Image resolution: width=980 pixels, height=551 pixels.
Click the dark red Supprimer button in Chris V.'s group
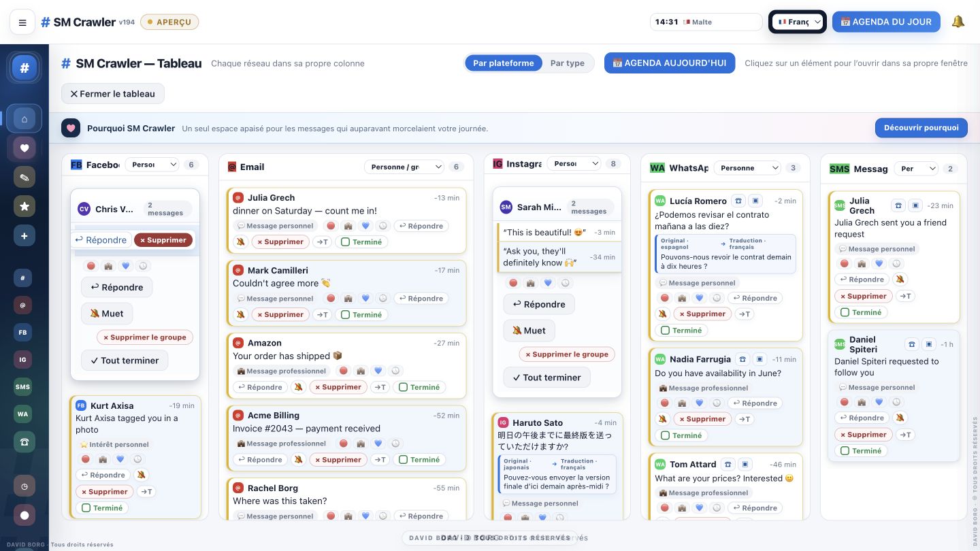tap(163, 240)
